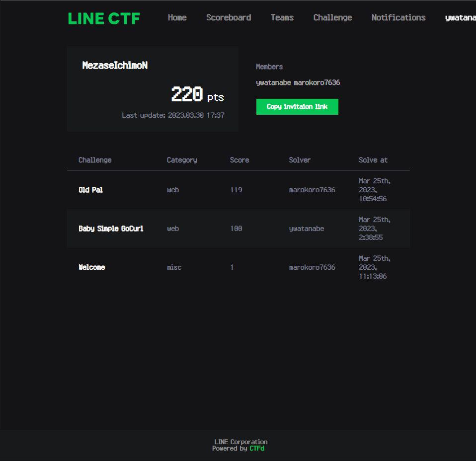This screenshot has width=476, height=461.
Task: Click the Solver column header
Action: [x=300, y=160]
